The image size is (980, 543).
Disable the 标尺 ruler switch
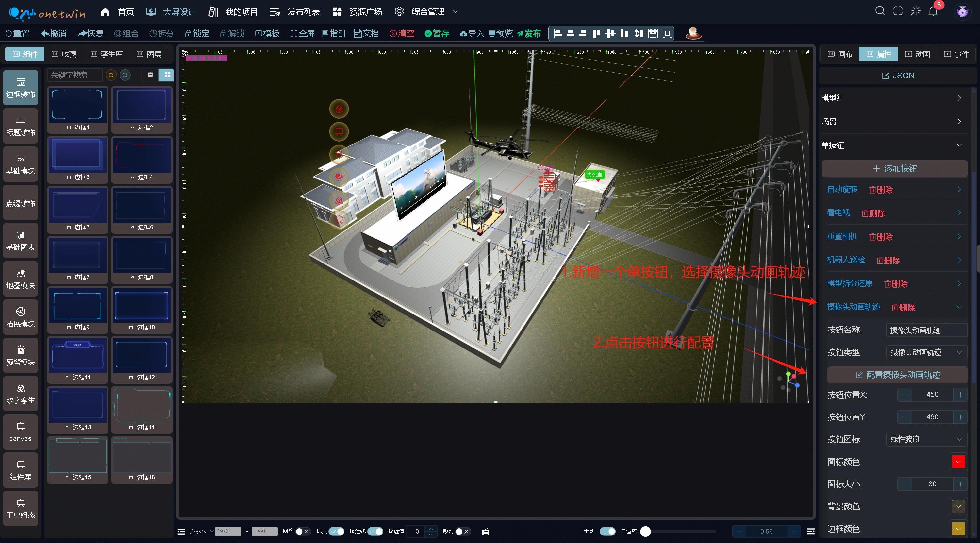pos(336,531)
